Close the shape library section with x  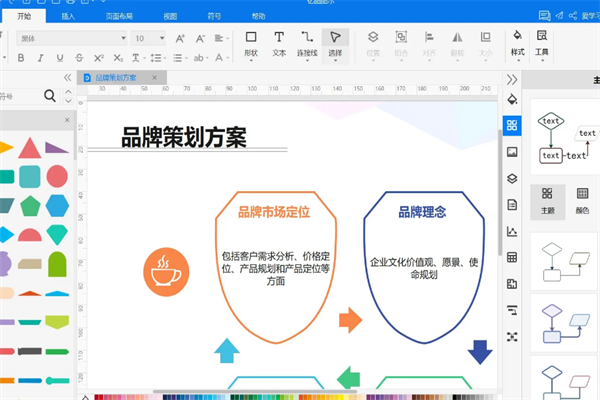(x=67, y=120)
